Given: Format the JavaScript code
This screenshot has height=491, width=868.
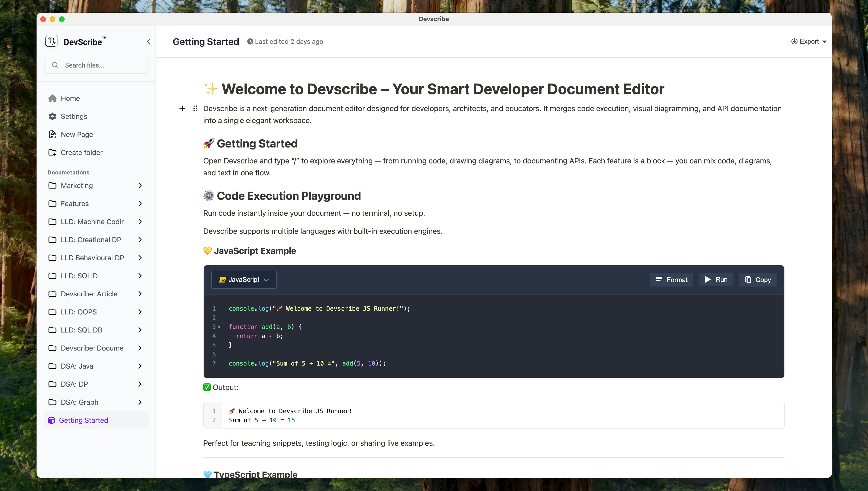Looking at the screenshot, I should click(671, 279).
